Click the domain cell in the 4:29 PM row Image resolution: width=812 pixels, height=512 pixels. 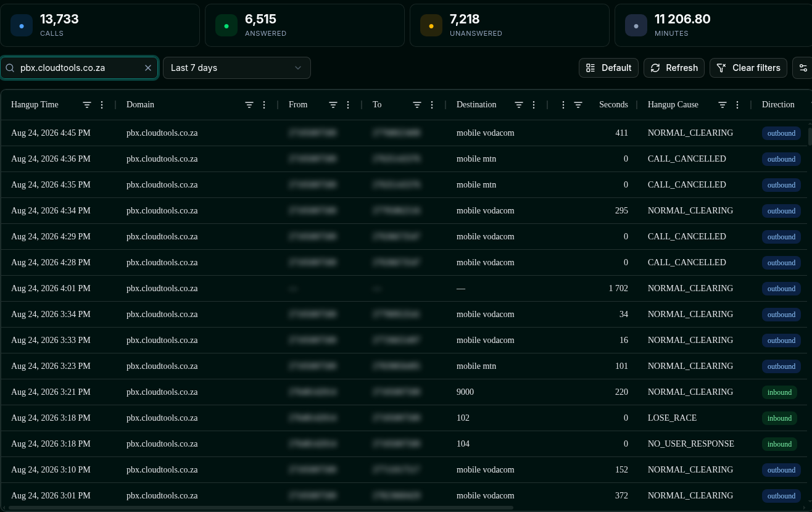(x=162, y=237)
